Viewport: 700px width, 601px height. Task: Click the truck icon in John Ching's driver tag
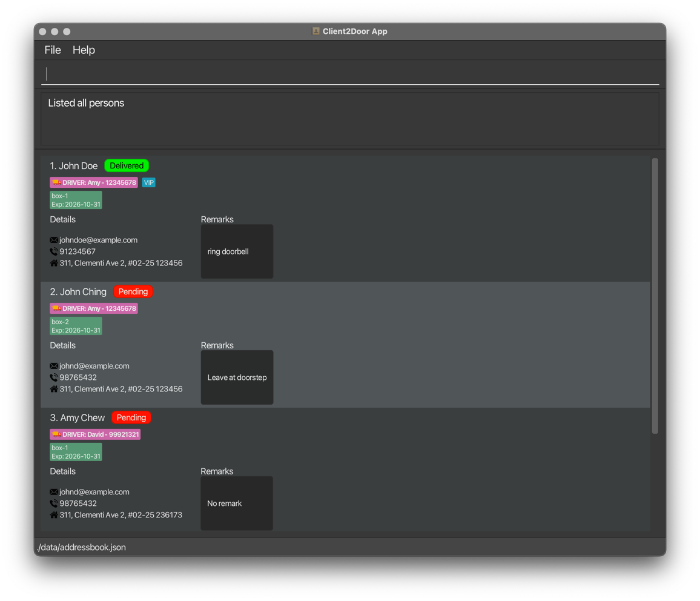click(56, 308)
